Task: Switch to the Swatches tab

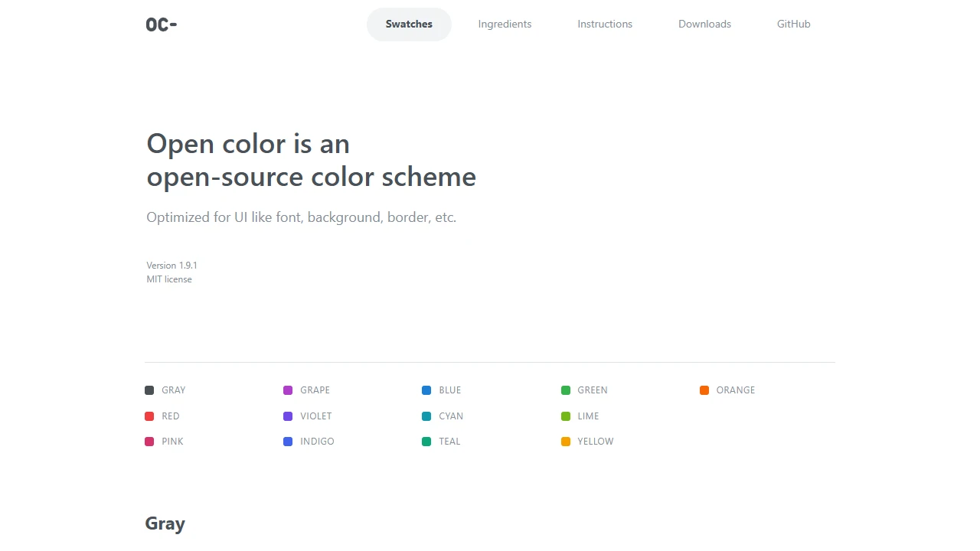Action: point(409,24)
